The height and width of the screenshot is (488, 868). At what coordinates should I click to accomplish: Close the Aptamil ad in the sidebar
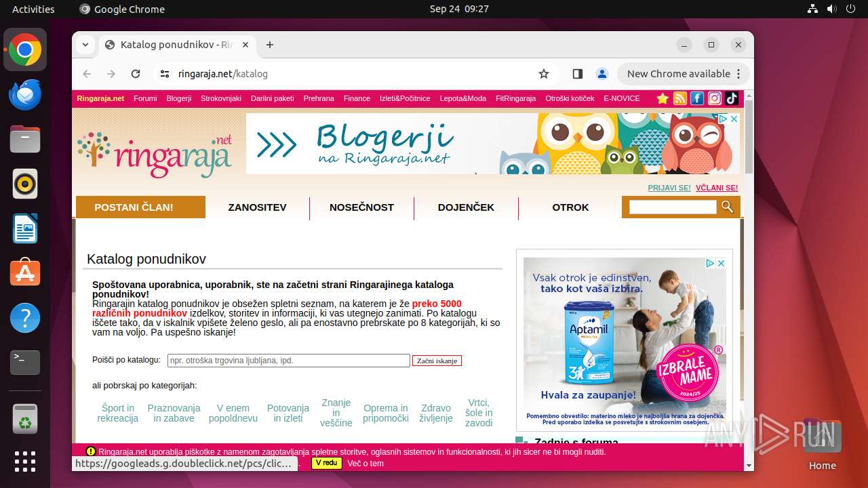click(722, 263)
